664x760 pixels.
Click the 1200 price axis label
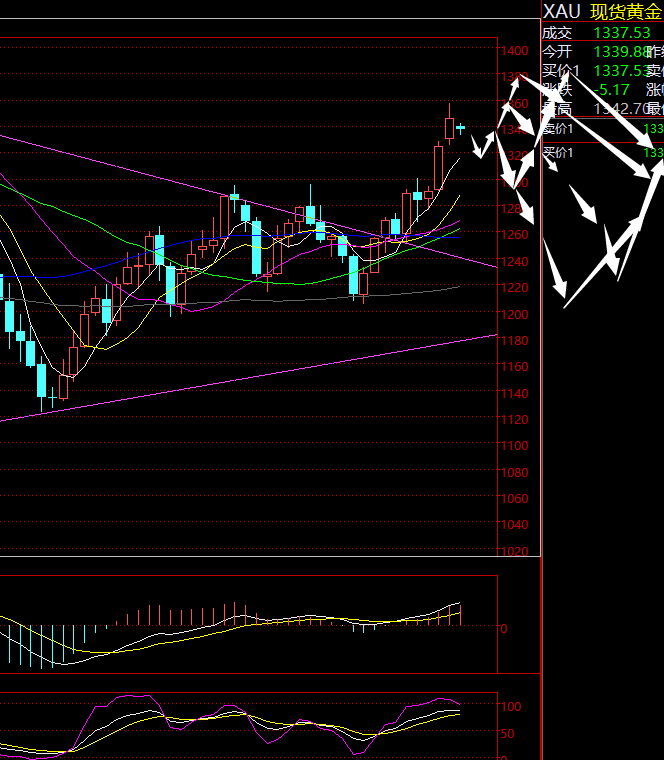coord(514,314)
